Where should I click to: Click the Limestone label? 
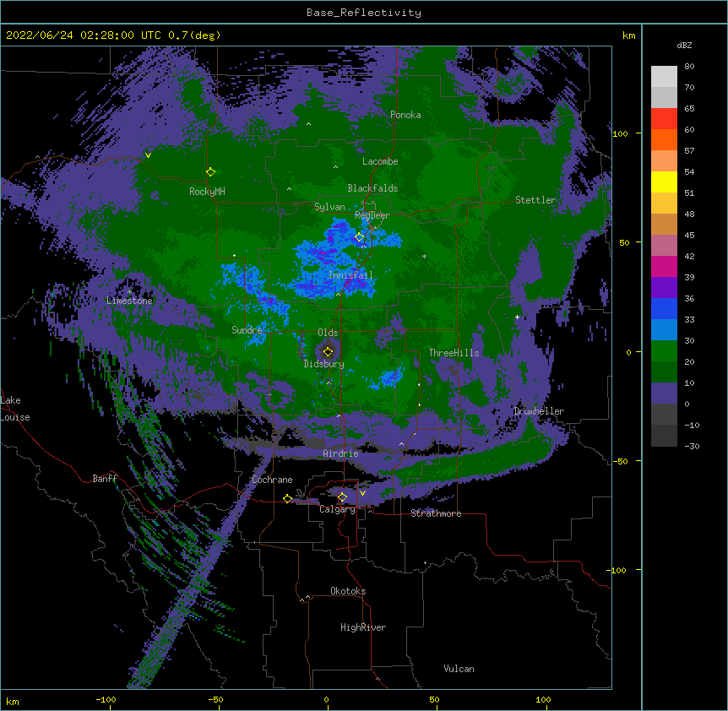coord(129,301)
